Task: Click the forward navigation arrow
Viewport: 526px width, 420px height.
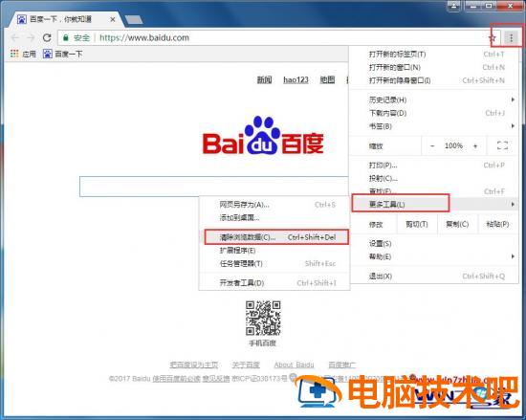Action: click(31, 37)
